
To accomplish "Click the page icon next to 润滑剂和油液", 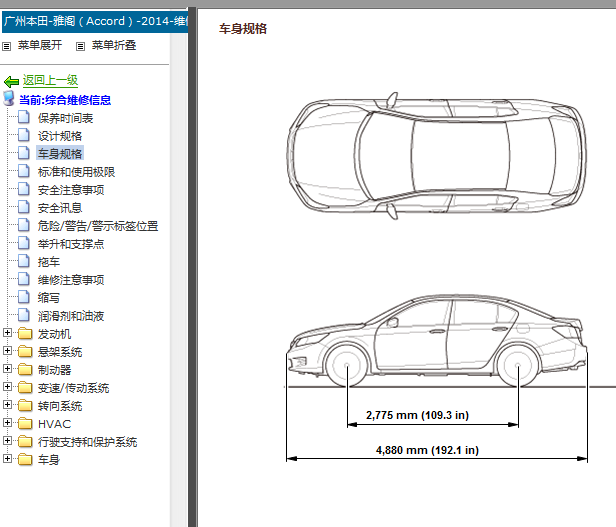I will [x=24, y=316].
